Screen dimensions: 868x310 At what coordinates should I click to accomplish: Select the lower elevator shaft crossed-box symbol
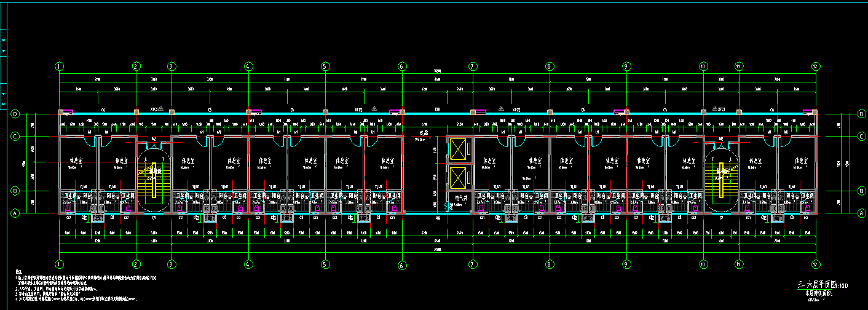tap(459, 178)
